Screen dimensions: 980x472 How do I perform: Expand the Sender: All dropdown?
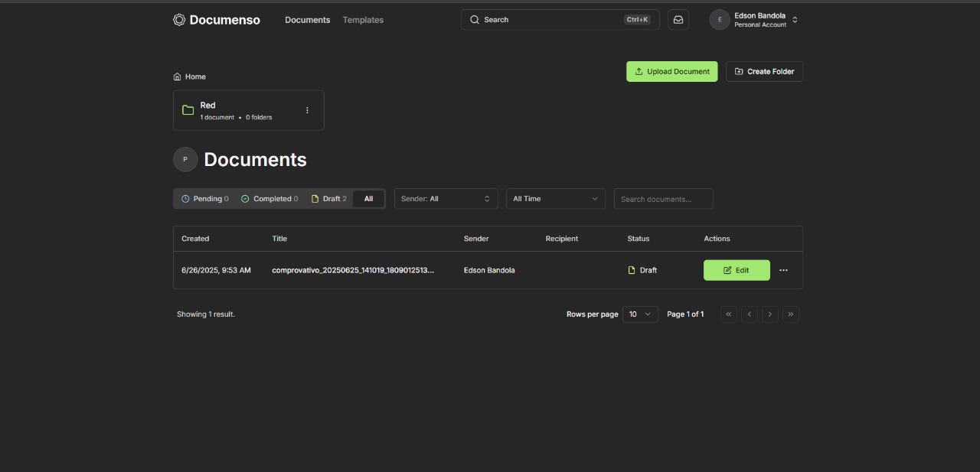click(446, 199)
